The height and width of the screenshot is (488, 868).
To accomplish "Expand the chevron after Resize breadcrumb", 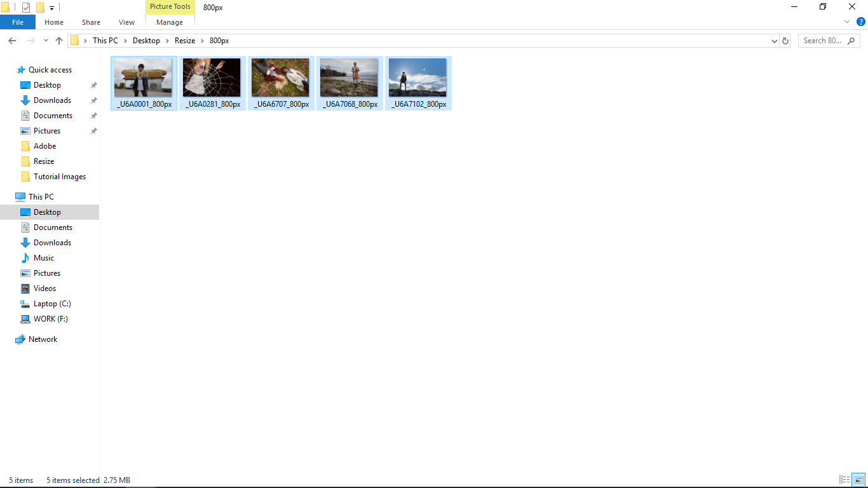I will (x=202, y=41).
